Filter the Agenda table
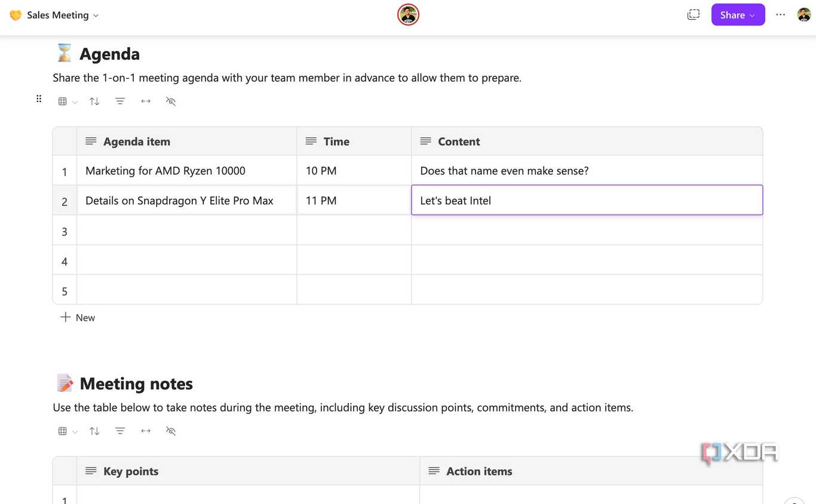This screenshot has width=816, height=504. click(x=120, y=102)
